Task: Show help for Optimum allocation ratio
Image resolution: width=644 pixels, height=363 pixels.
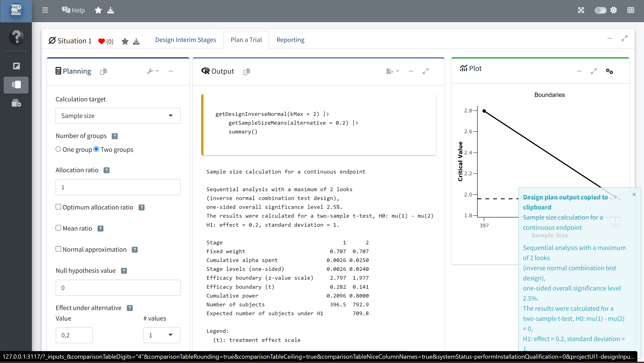Action: tap(141, 207)
